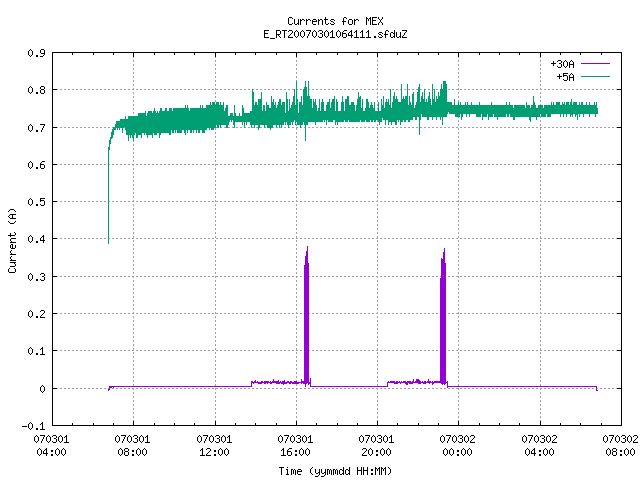Click the +5A legend label

(x=565, y=77)
